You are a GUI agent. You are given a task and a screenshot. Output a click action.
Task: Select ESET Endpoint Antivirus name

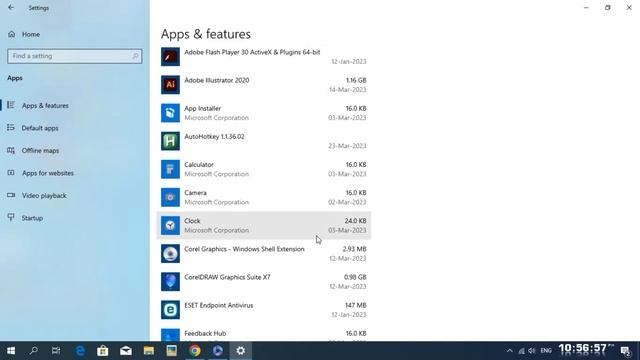click(x=219, y=306)
